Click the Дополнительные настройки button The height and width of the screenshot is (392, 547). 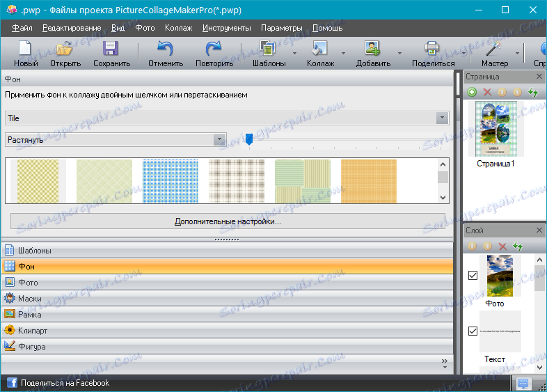227,222
